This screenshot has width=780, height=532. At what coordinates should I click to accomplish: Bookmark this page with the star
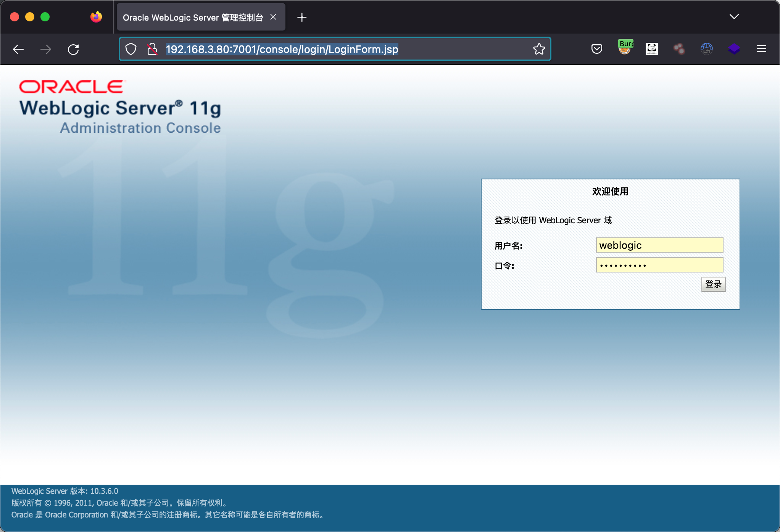coord(539,49)
